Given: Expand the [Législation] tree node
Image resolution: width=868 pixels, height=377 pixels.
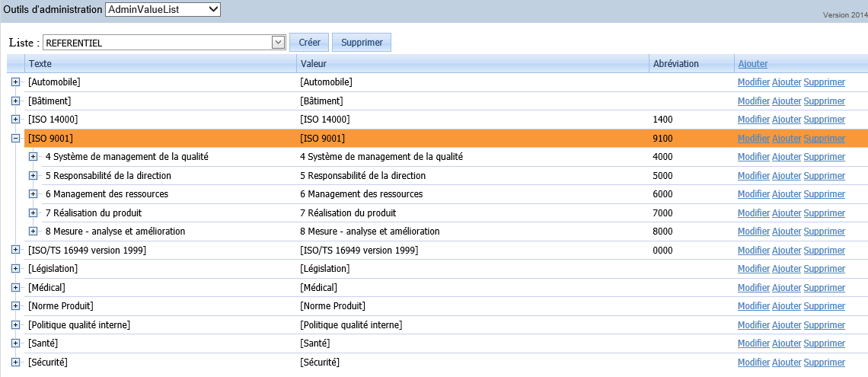Looking at the screenshot, I should [15, 269].
